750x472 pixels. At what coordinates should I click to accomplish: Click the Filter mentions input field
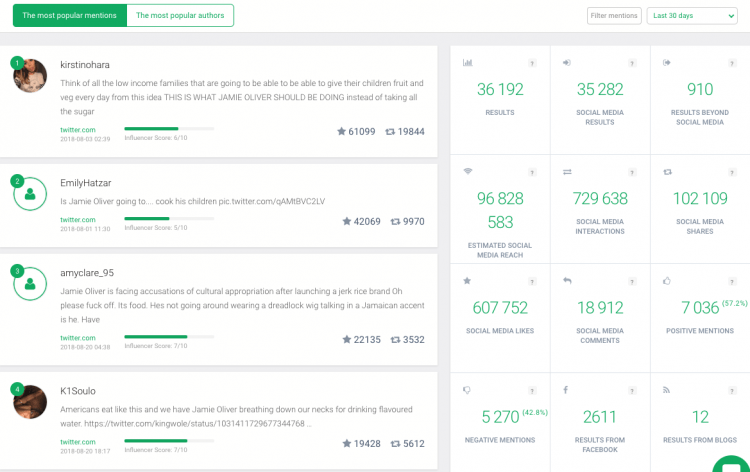(x=614, y=15)
